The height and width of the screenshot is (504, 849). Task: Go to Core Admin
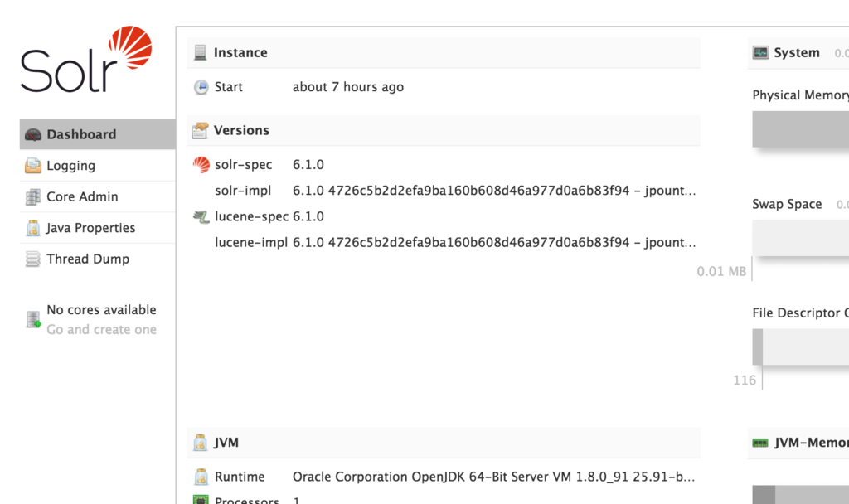pos(98,196)
